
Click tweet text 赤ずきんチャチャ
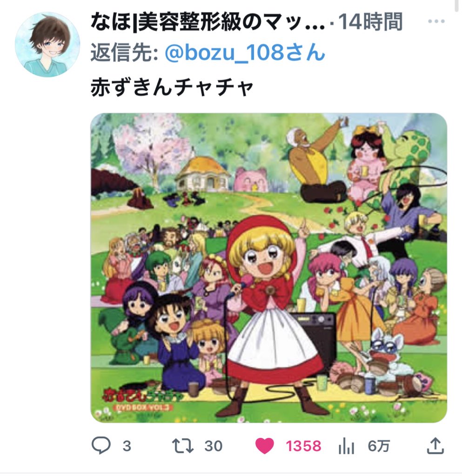(172, 87)
